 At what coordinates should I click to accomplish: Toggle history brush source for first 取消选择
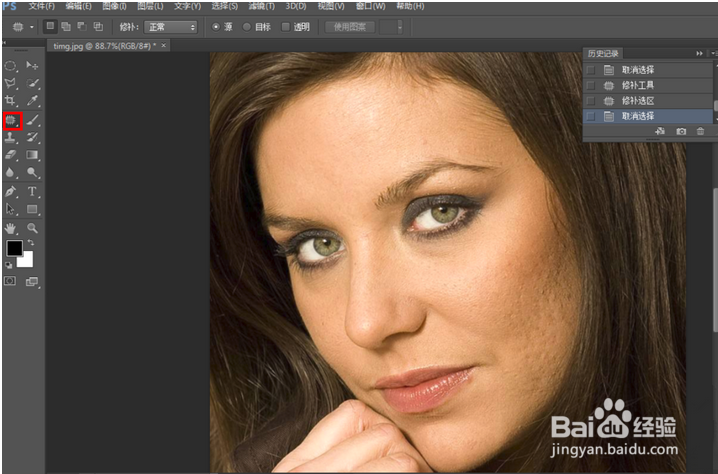[x=591, y=70]
